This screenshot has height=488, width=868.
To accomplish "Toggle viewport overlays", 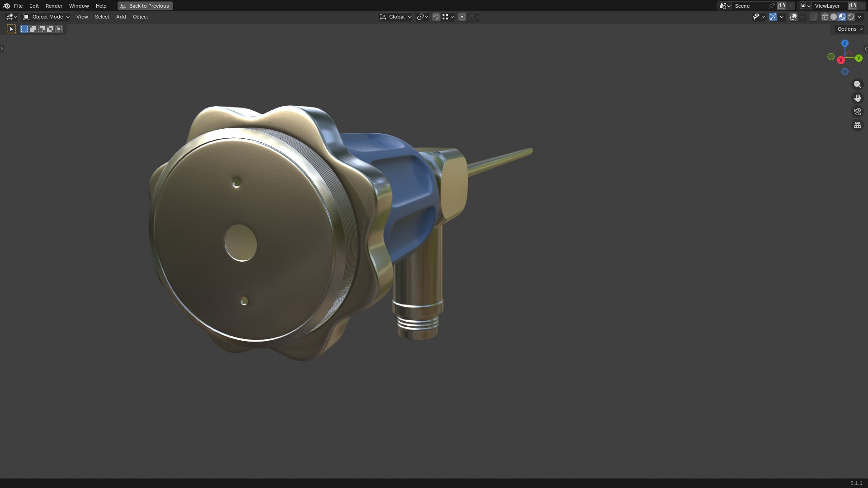I will [x=793, y=17].
